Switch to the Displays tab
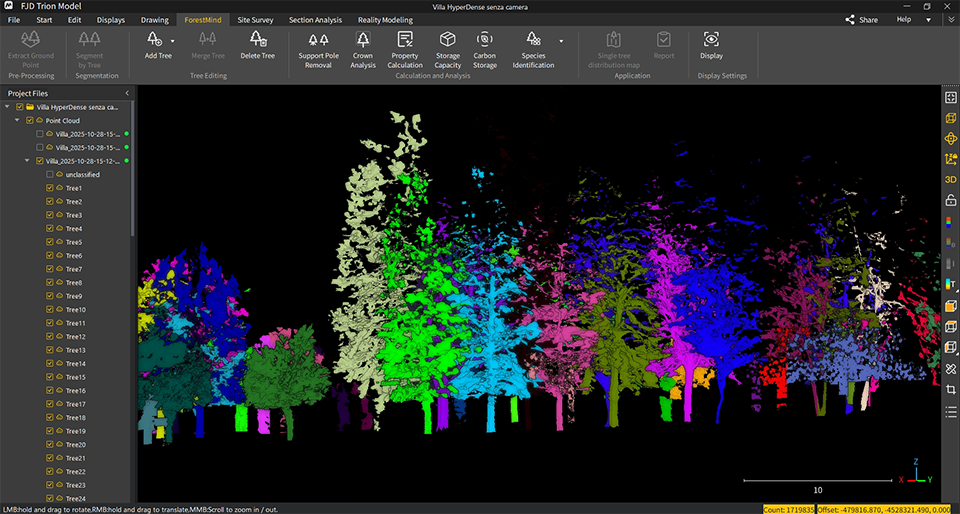The width and height of the screenshot is (960, 514). click(x=111, y=20)
